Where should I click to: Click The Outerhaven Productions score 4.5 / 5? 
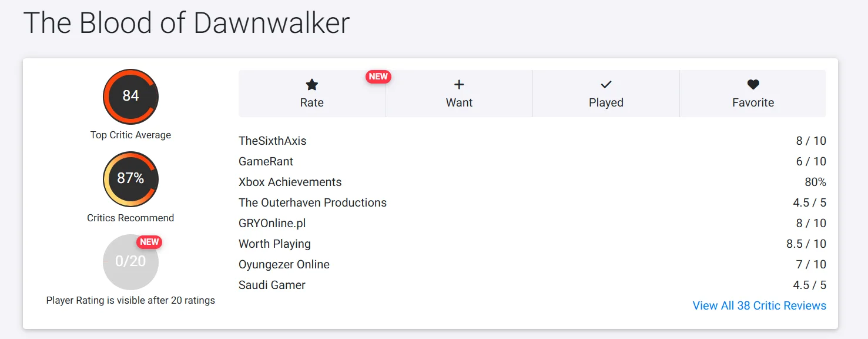pos(809,202)
